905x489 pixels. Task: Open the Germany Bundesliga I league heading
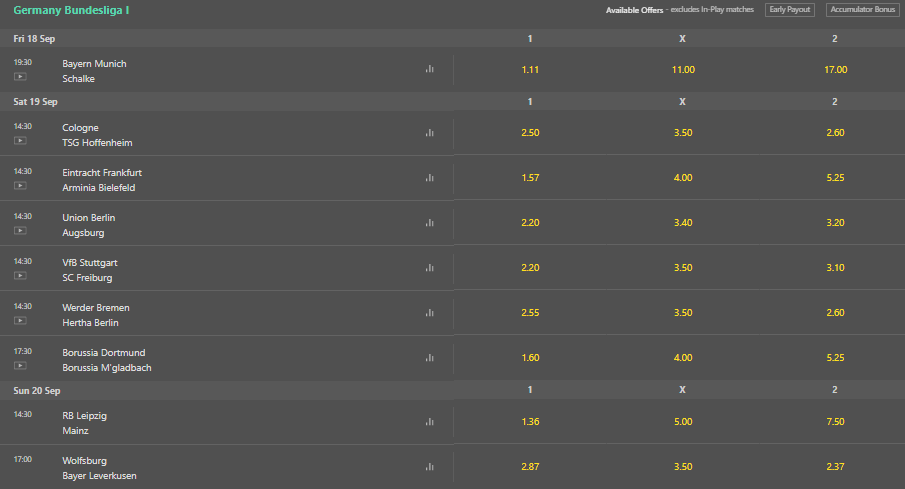coord(71,10)
